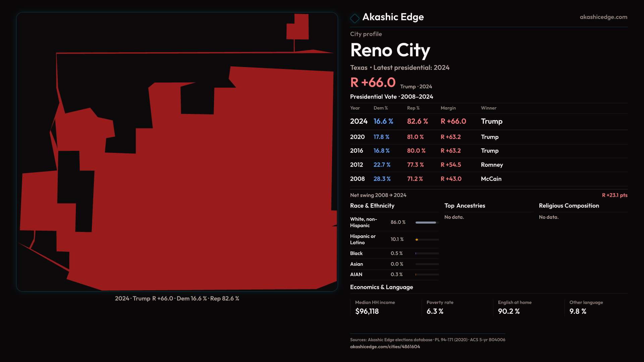The image size is (644, 362).
Task: Click the R +66.0 headline margin
Action: (373, 82)
